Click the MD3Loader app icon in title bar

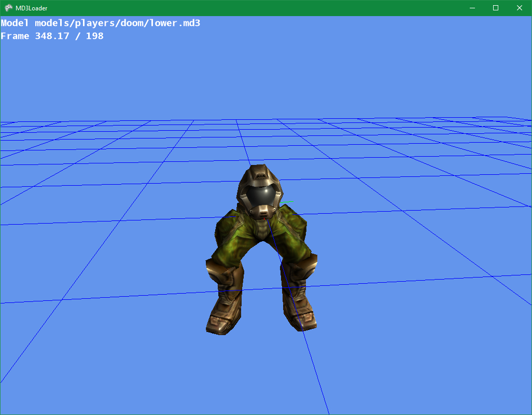point(9,8)
